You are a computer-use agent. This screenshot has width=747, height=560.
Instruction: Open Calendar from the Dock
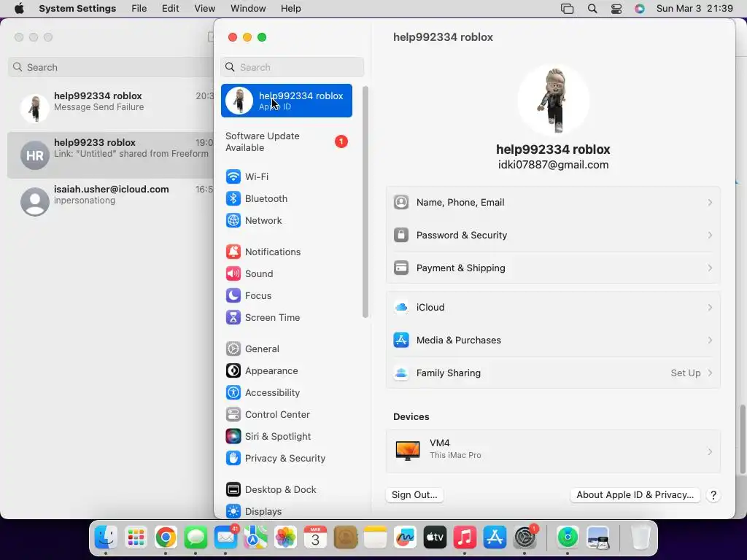click(x=315, y=537)
